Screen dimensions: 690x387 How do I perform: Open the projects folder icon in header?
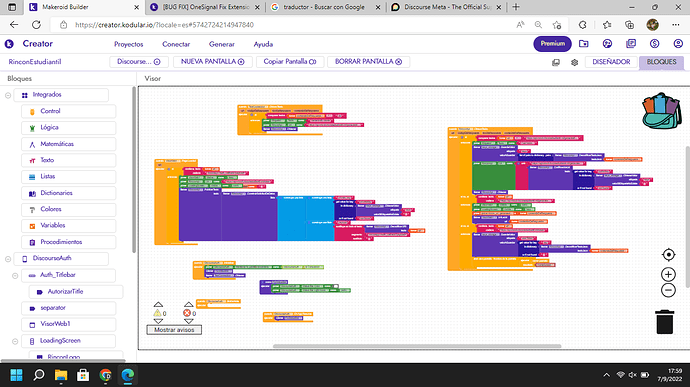pyautogui.click(x=584, y=44)
